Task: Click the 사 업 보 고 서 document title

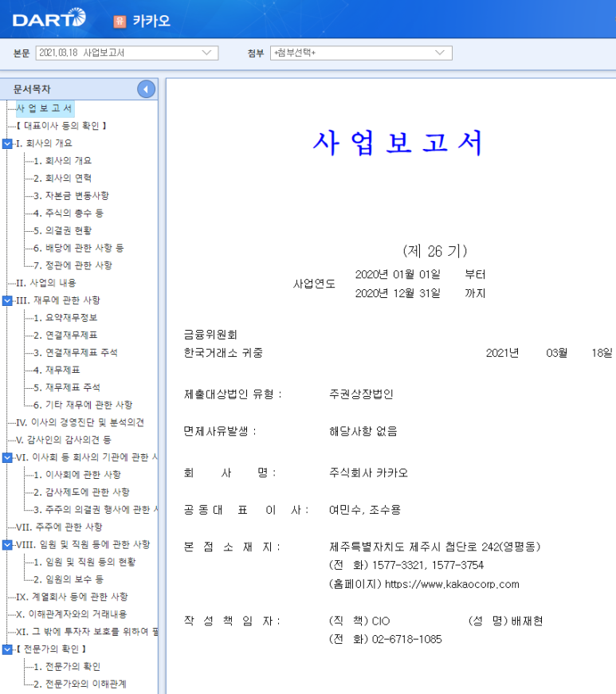Action: tap(398, 143)
